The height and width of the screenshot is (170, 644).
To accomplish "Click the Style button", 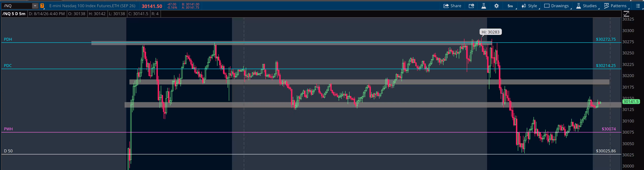I will point(529,6).
